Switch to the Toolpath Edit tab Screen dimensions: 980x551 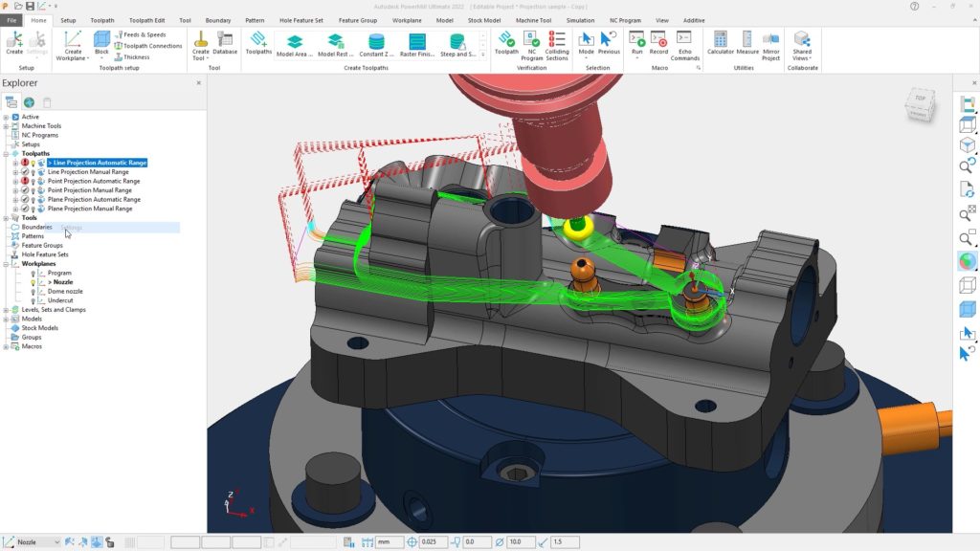point(146,20)
